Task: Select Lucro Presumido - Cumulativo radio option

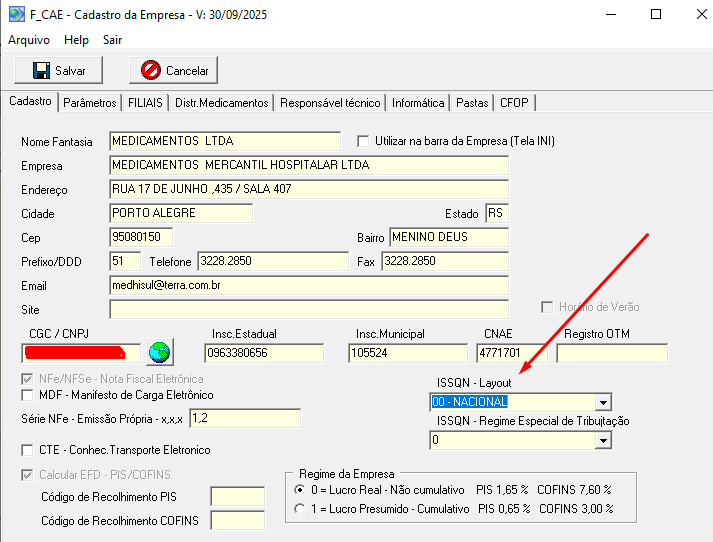Action: pyautogui.click(x=300, y=509)
